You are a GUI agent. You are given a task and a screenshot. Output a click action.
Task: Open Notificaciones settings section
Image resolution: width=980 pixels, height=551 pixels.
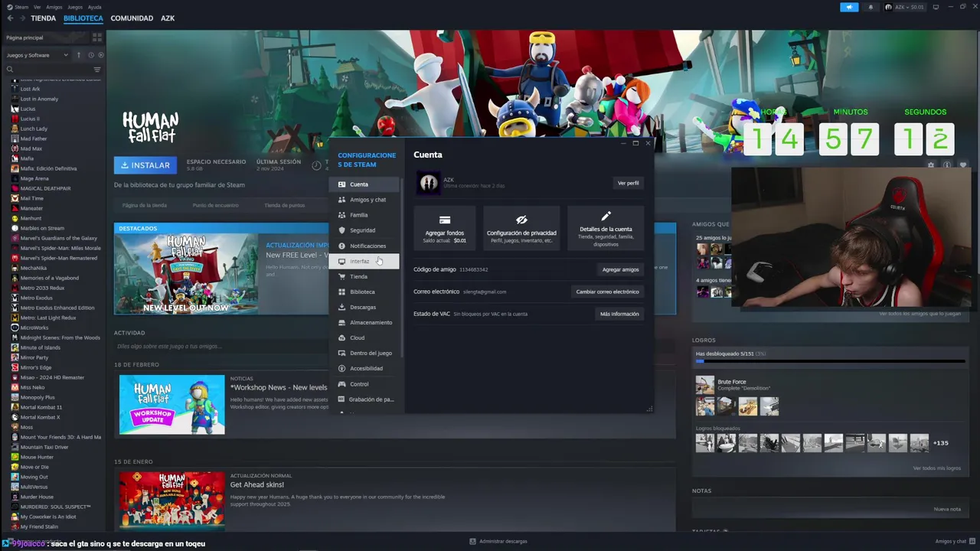coord(364,246)
